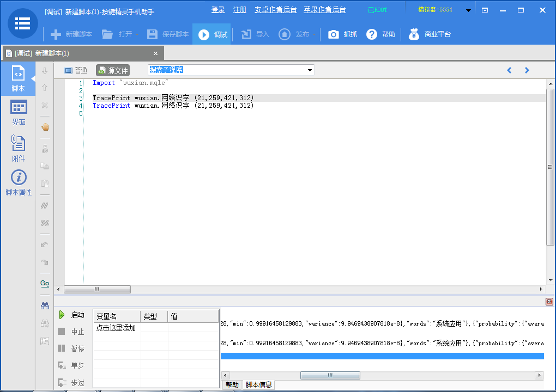The image size is (556, 392).
Task: Open 帮助 question mark help
Action: click(x=381, y=34)
